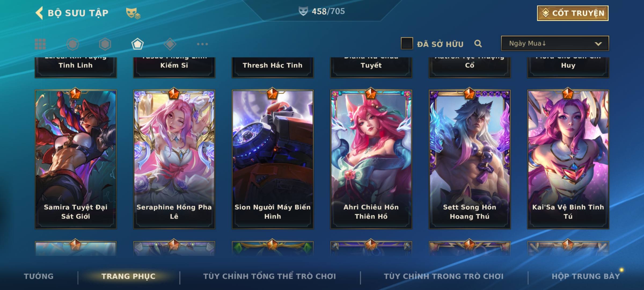The image size is (644, 290).
Task: Open Tùy Chỉnh Tổng Thể Trò Chơi tab
Action: (269, 276)
